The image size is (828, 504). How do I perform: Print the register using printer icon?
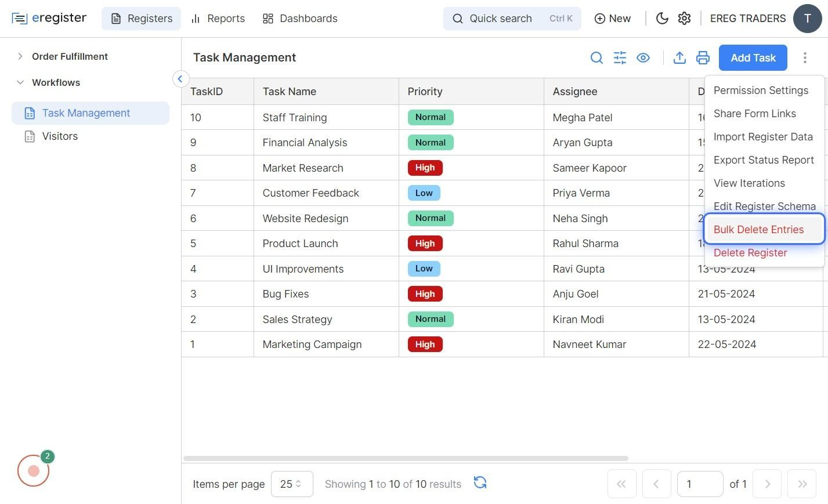point(703,58)
